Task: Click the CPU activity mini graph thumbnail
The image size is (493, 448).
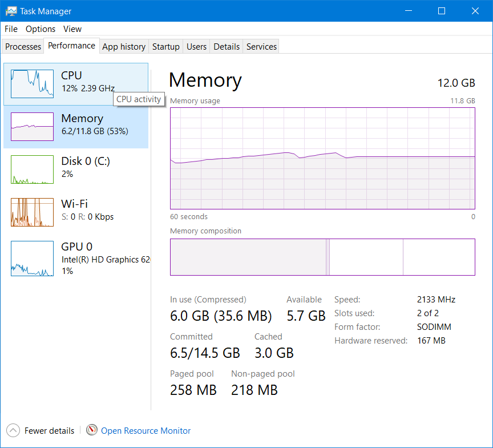Action: [32, 83]
